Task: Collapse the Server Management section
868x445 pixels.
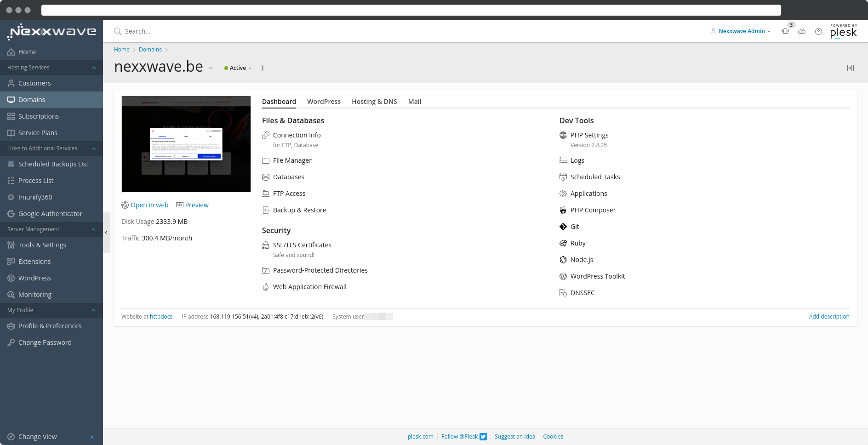Action: click(x=94, y=229)
